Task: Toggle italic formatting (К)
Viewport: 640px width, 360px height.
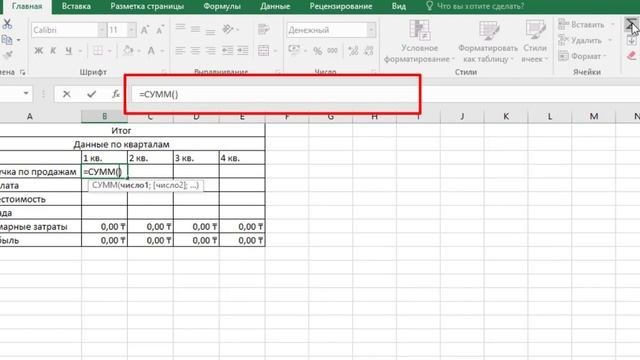Action: click(x=53, y=51)
